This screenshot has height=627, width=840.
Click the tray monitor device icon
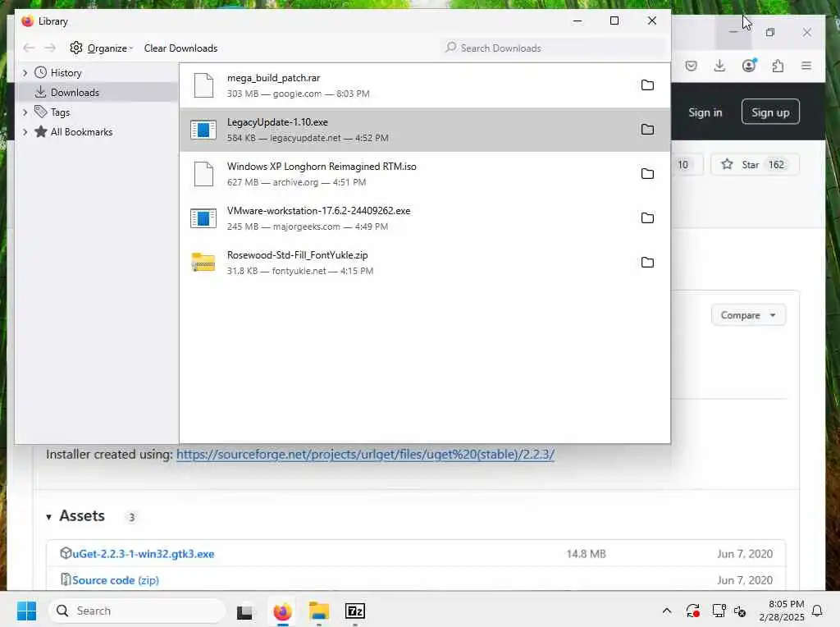click(x=719, y=611)
